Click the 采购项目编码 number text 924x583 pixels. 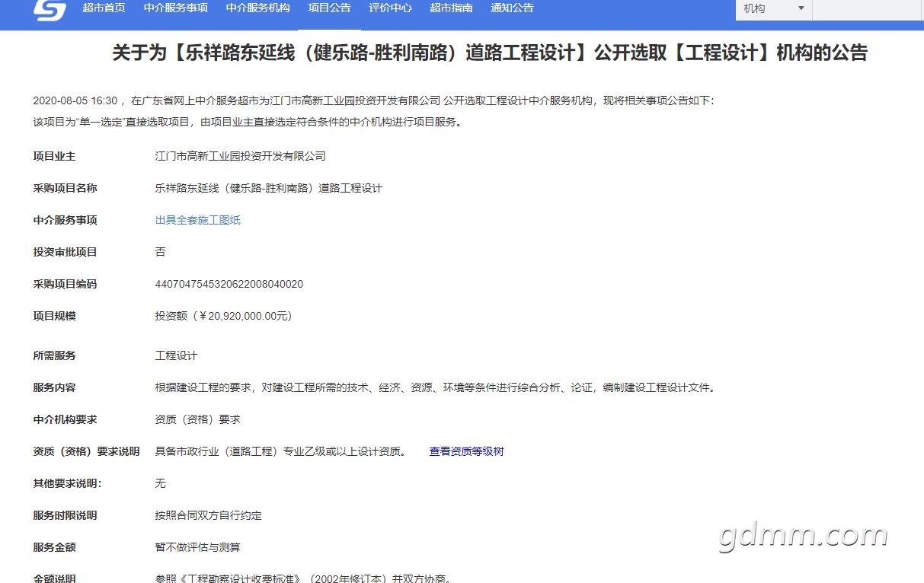click(x=229, y=284)
